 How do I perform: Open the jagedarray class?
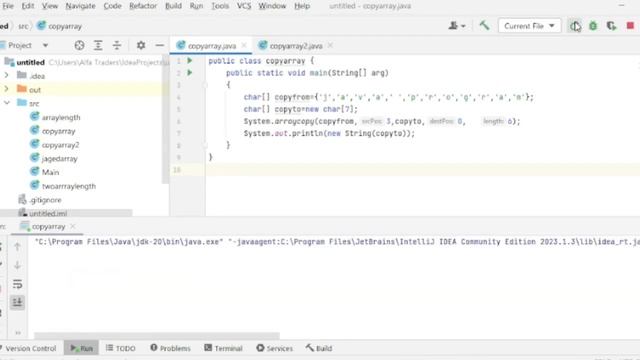(x=59, y=159)
